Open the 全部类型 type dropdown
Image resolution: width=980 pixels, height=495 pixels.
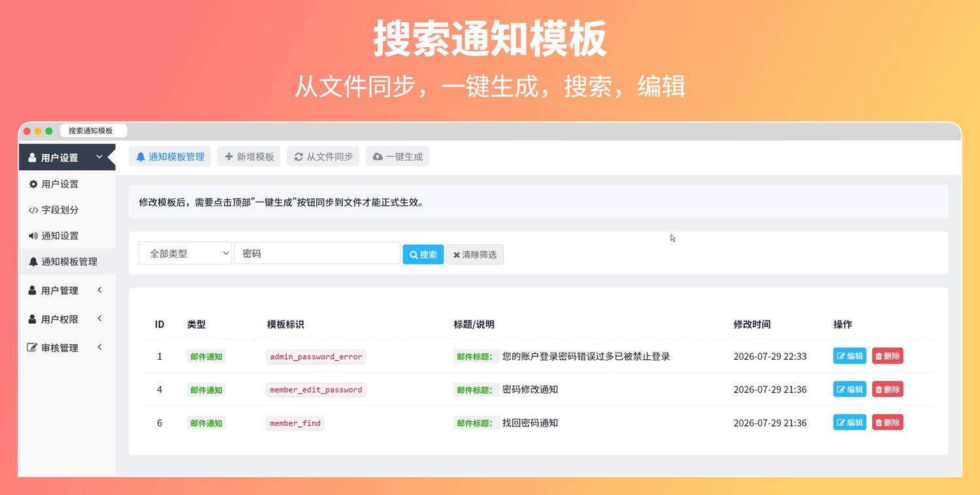186,253
